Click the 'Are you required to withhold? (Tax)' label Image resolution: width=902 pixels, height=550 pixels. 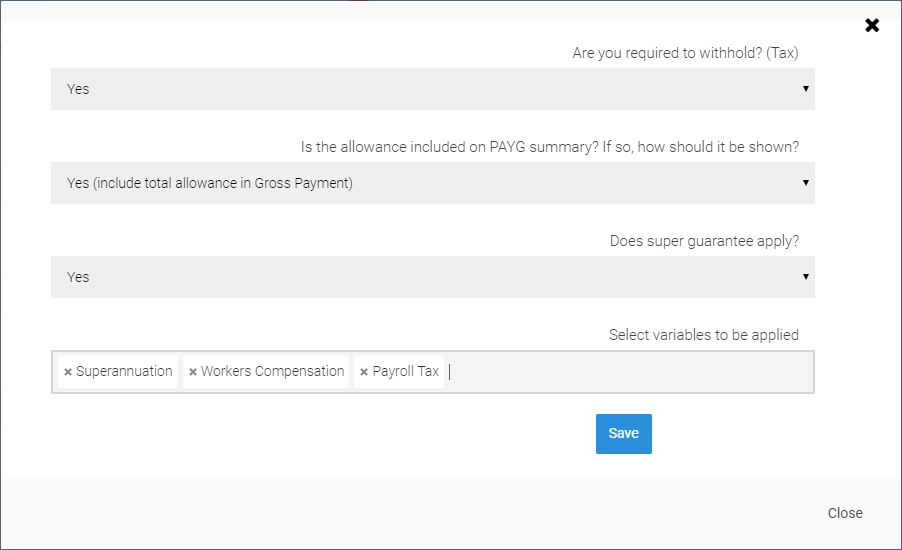click(x=685, y=53)
